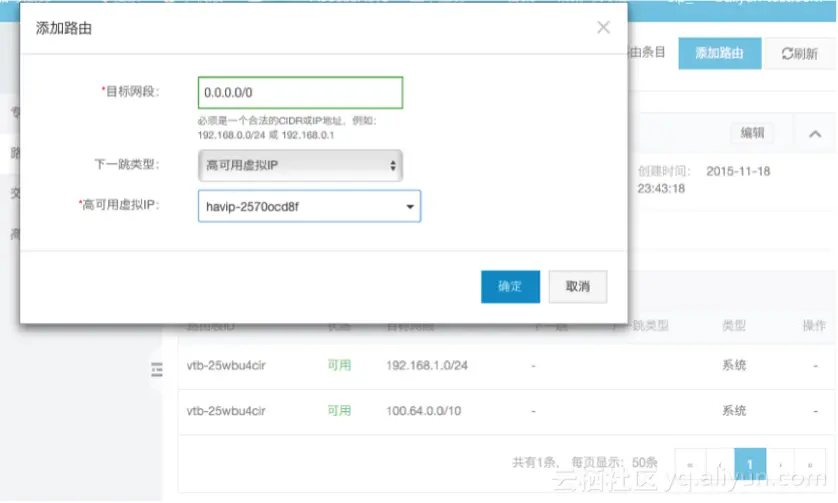Click the 操作 column header

814,326
